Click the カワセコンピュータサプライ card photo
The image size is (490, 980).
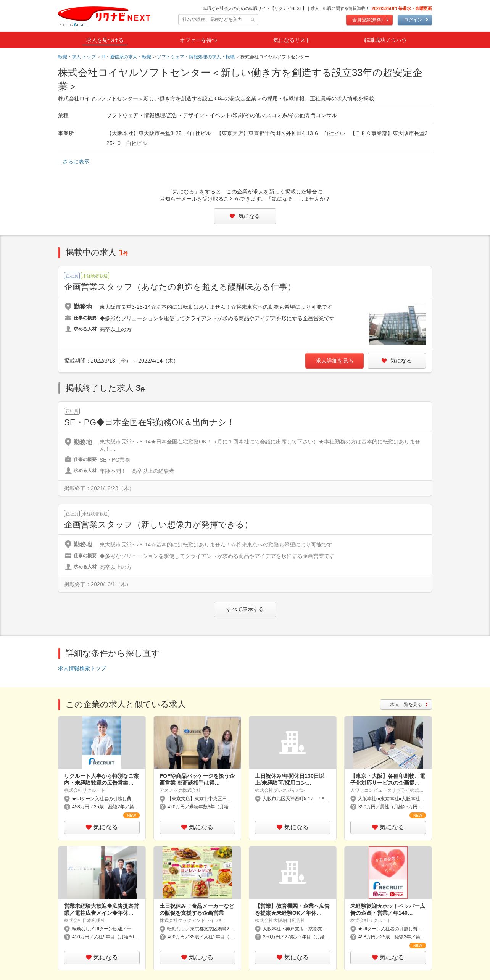pyautogui.click(x=388, y=742)
